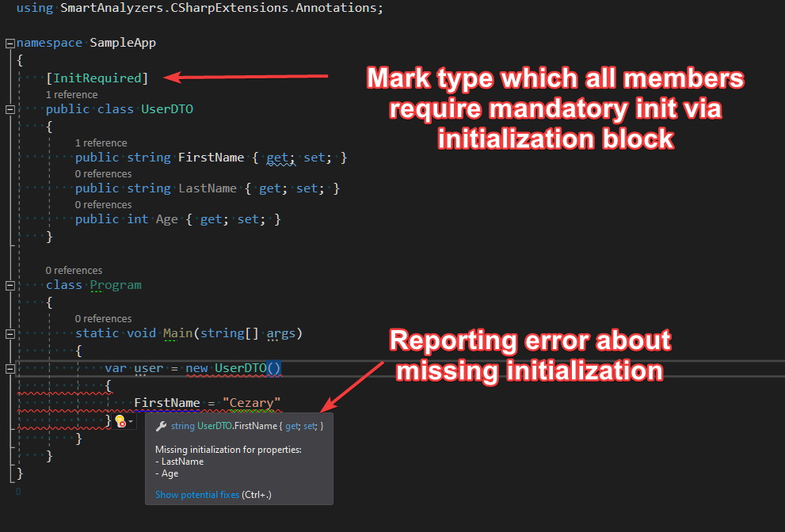Click the quick actions lightbulb icon
The width and height of the screenshot is (785, 532).
point(118,420)
